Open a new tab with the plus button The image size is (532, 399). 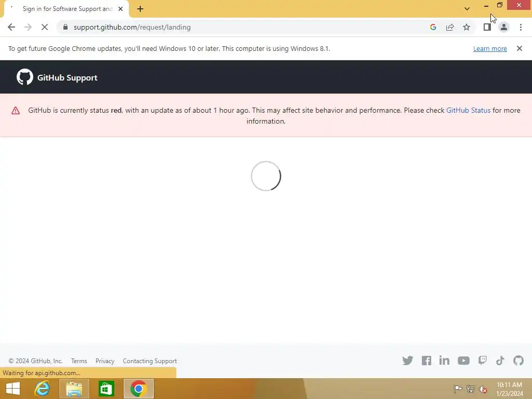pyautogui.click(x=140, y=9)
